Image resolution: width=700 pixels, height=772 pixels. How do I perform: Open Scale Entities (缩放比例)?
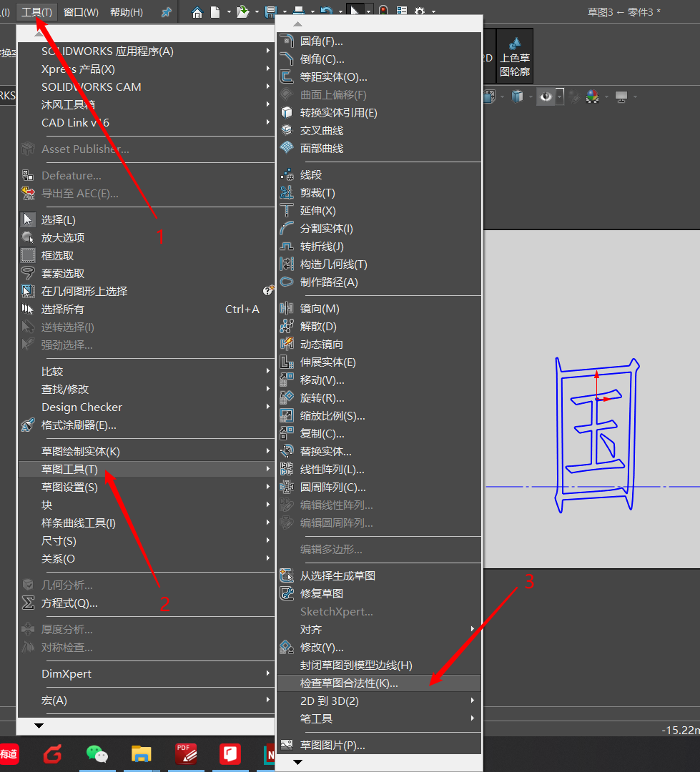(x=379, y=416)
